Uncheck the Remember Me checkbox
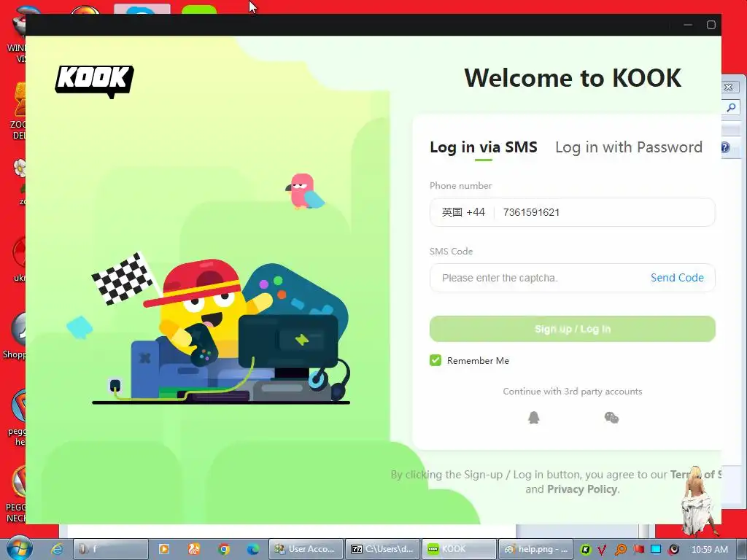This screenshot has width=747, height=560. 436,360
